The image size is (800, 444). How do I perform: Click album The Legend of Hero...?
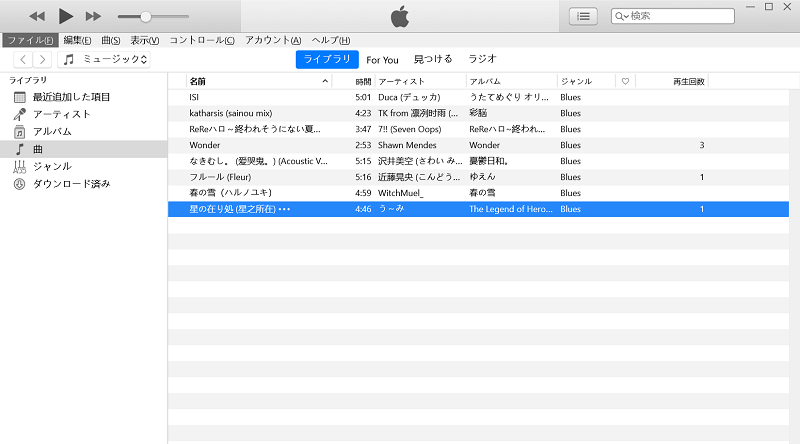point(511,209)
